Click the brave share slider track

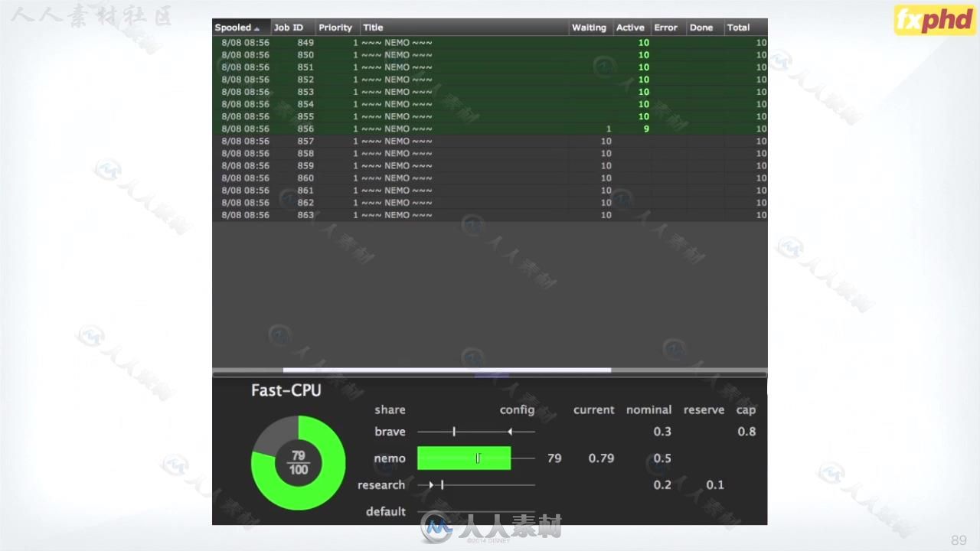tap(476, 432)
